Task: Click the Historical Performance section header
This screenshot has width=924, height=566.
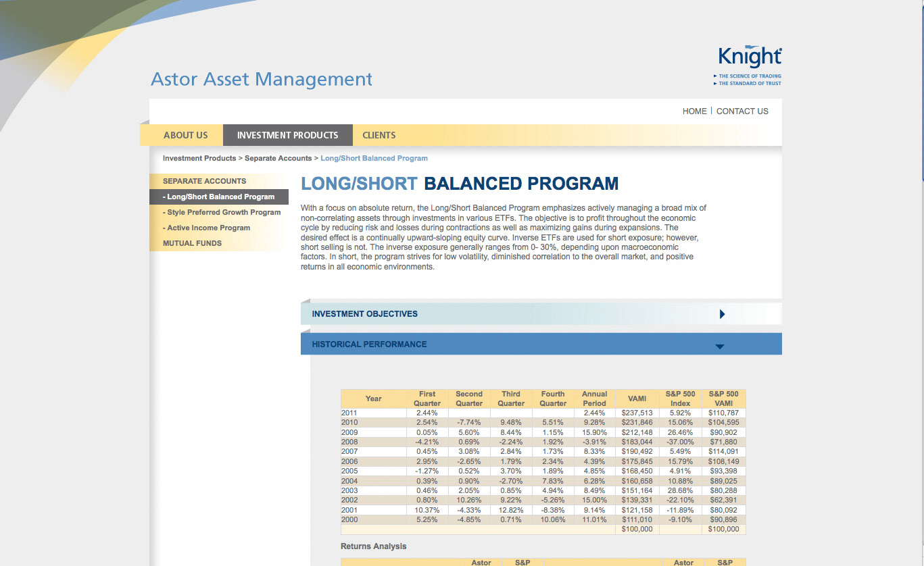Action: 369,344
